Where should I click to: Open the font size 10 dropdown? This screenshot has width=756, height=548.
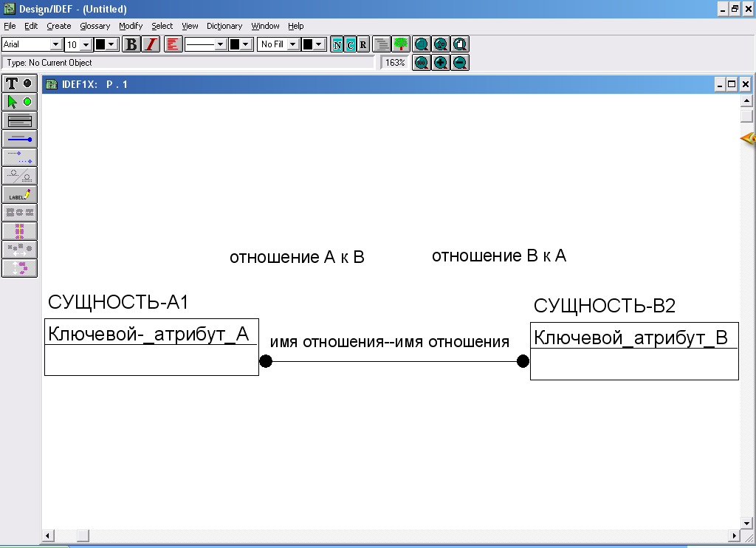tap(86, 45)
